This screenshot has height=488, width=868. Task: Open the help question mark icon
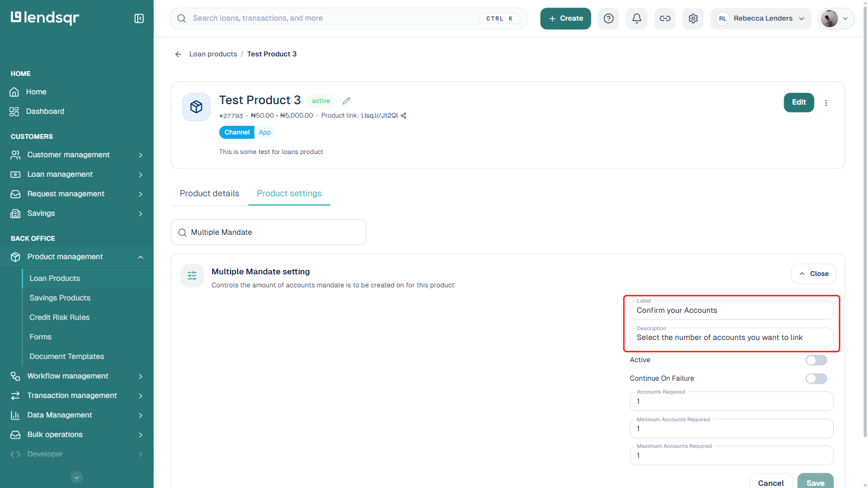point(609,18)
